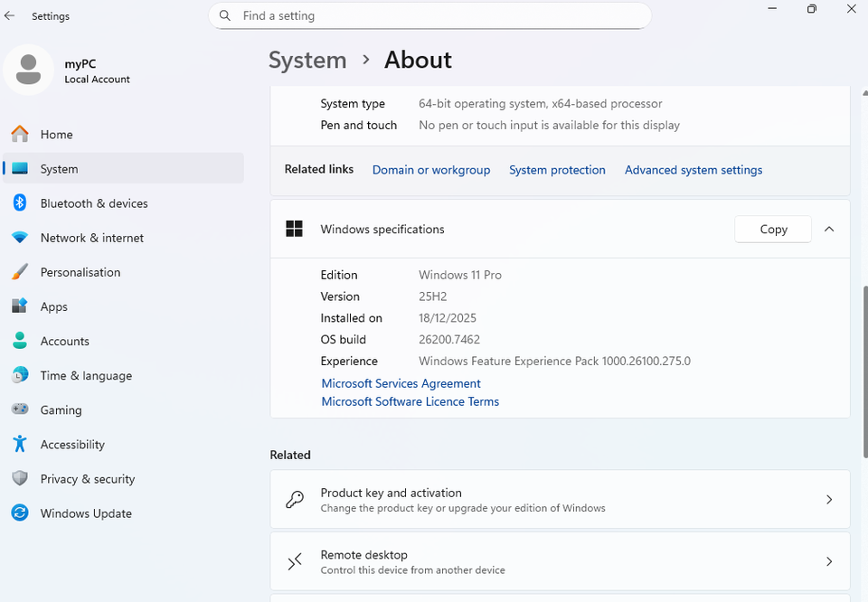The image size is (868, 602).
Task: Open Network & internet via its globe icon
Action: (x=20, y=237)
